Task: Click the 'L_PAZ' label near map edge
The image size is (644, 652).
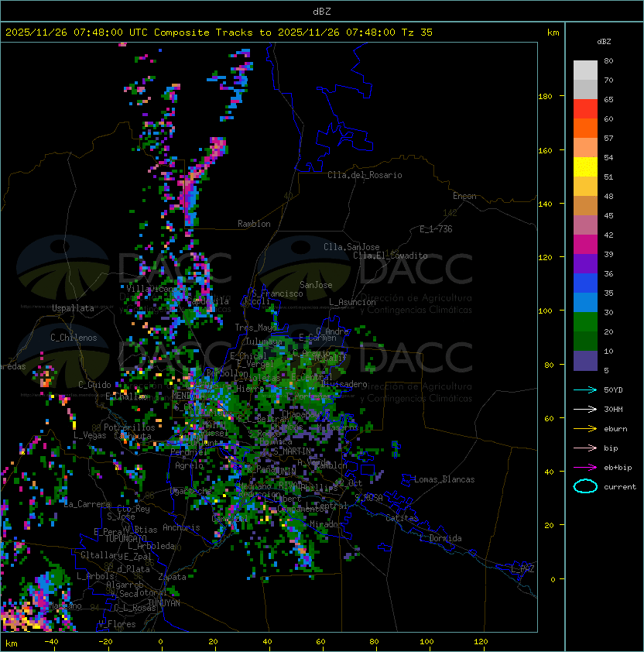Action: [522, 569]
